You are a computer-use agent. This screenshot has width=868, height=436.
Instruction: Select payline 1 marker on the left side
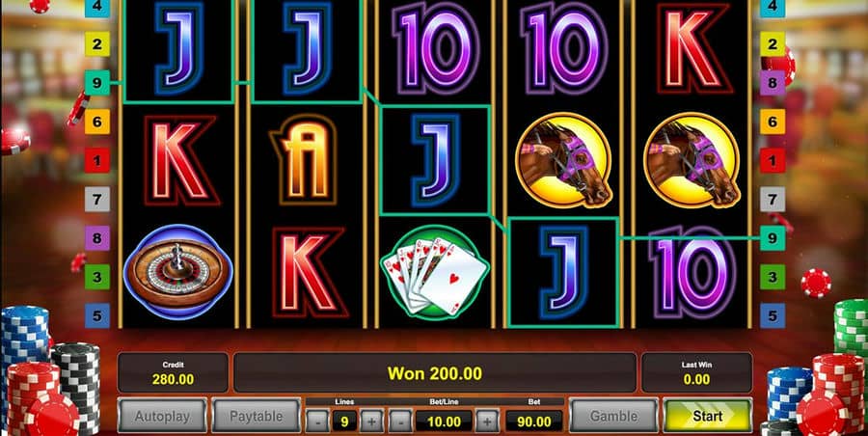click(97, 161)
